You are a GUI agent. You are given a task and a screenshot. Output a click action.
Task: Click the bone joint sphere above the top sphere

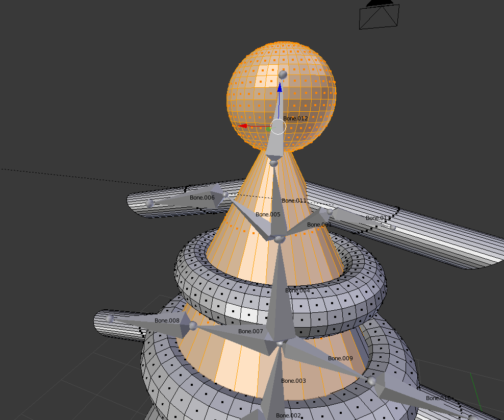click(284, 74)
